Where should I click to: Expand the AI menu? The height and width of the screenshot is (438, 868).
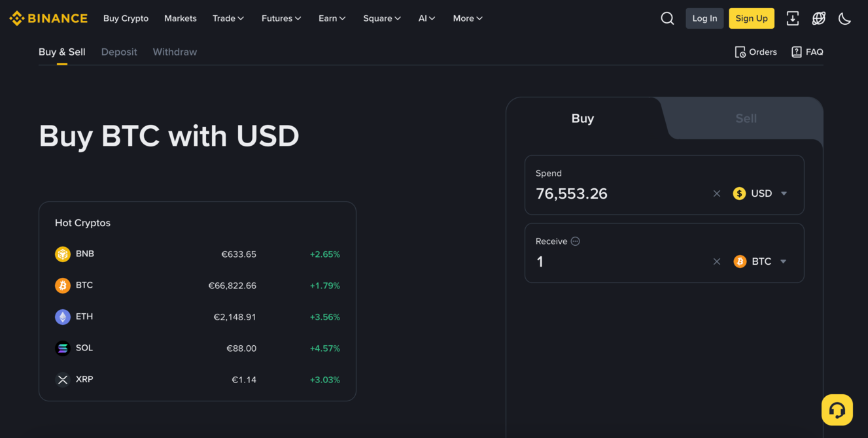(427, 18)
